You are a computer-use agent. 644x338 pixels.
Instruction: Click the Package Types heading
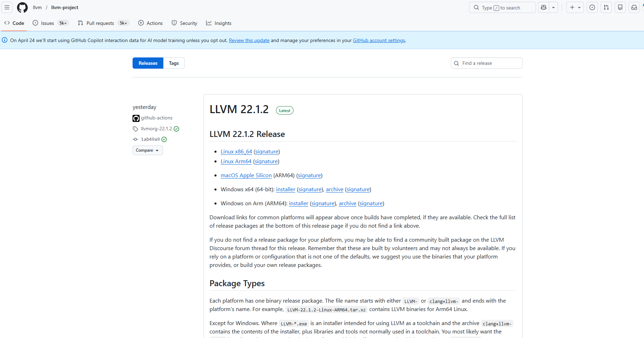point(237,283)
